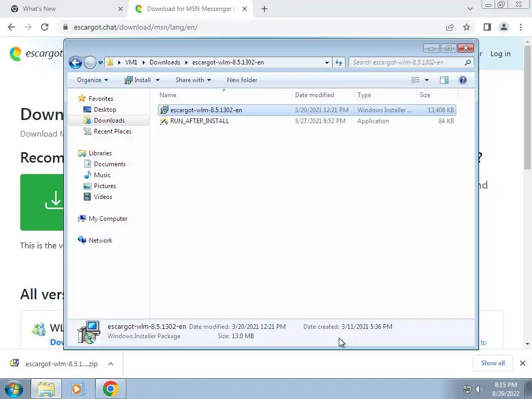Open Recent Places in navigation pane
The image size is (532, 399).
(x=112, y=131)
